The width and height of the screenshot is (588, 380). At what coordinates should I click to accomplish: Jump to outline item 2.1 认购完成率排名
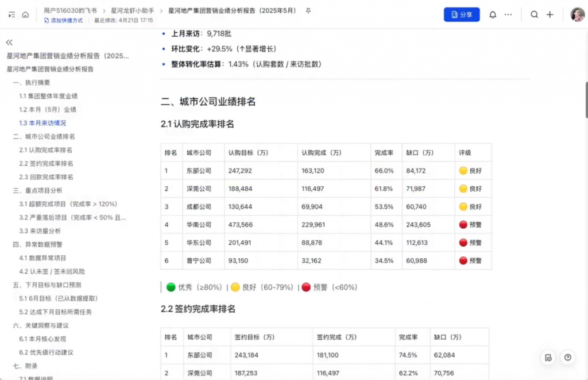pyautogui.click(x=46, y=150)
